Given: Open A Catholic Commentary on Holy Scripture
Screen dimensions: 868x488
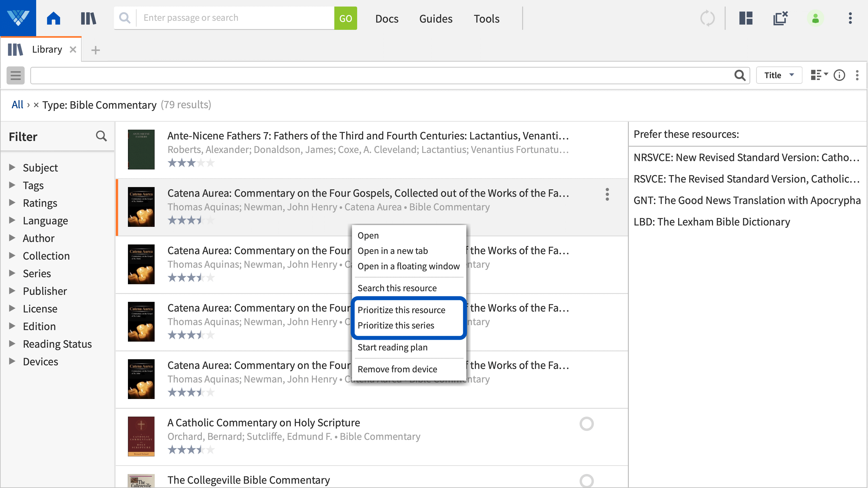Looking at the screenshot, I should 264,423.
